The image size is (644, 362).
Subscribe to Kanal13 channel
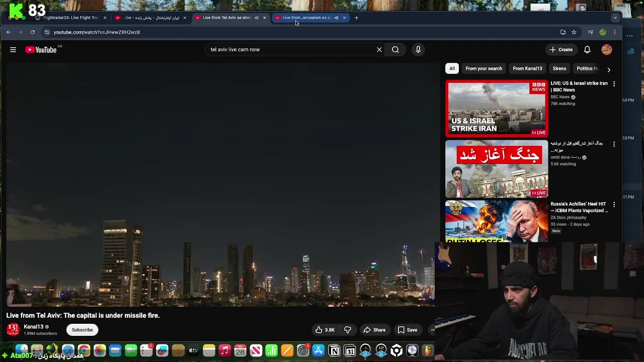(x=82, y=330)
